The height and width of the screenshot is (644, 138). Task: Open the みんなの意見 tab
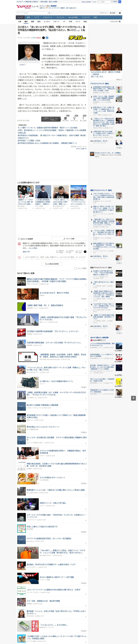tap(73, 17)
